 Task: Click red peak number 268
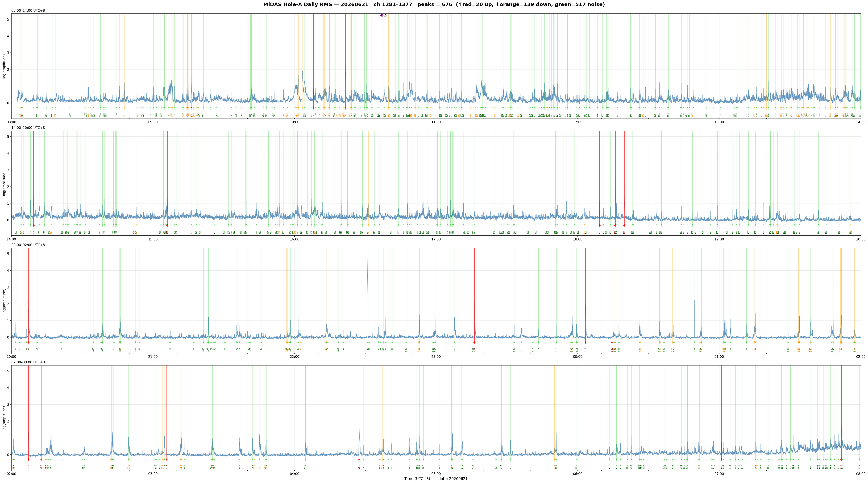click(34, 232)
